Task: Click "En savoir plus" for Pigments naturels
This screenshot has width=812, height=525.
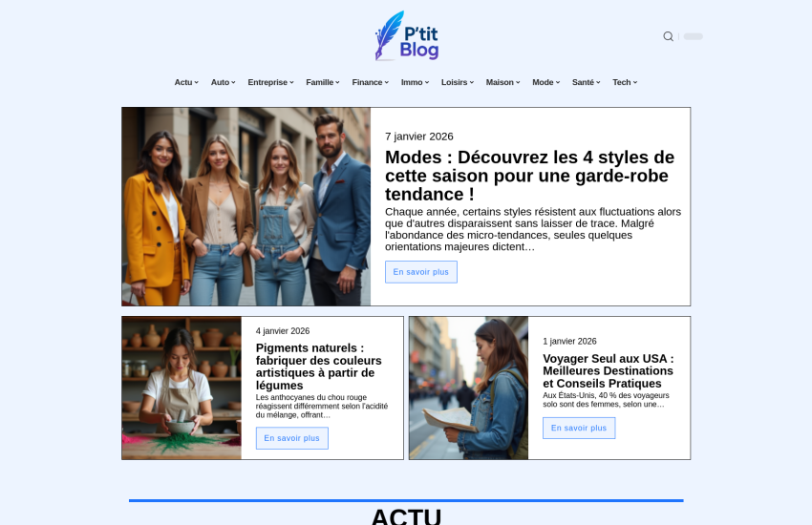Action: [292, 438]
